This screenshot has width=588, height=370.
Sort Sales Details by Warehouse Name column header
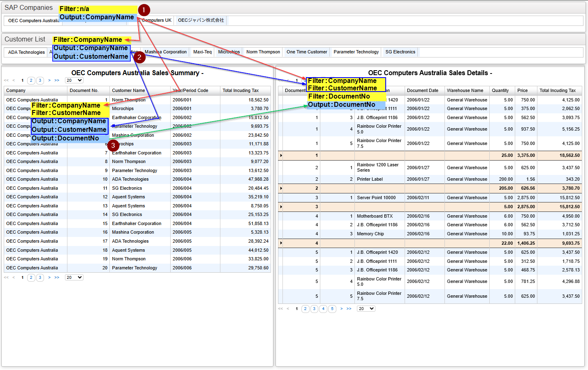click(467, 91)
